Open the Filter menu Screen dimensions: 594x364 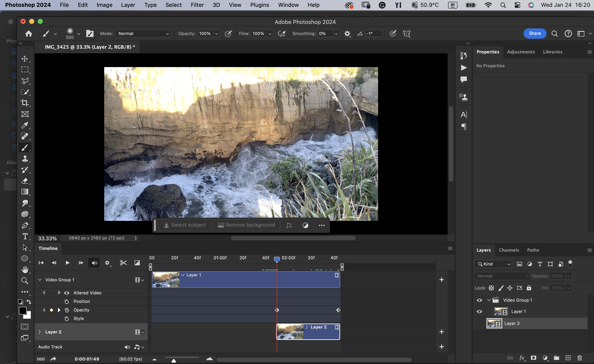[197, 5]
